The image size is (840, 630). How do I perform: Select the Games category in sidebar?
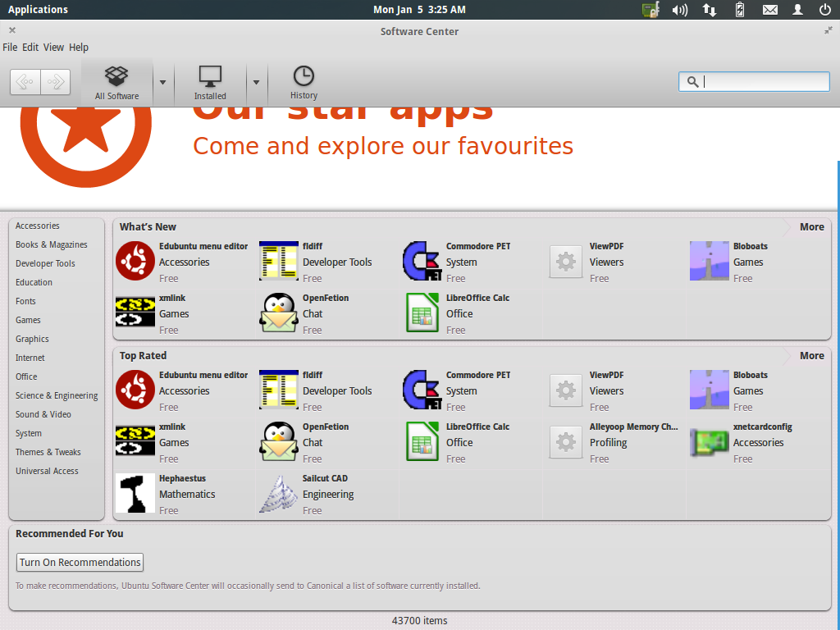pos(28,321)
